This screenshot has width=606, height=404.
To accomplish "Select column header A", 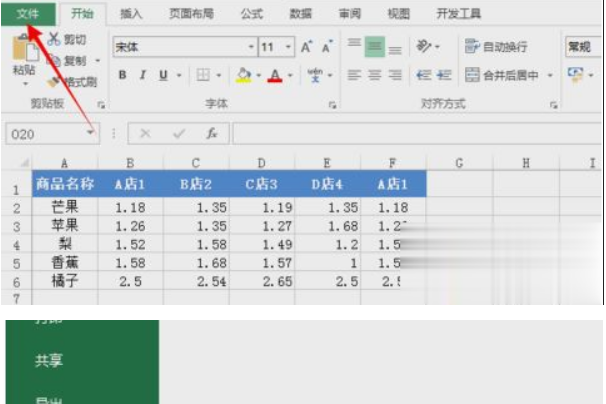I will [65, 164].
